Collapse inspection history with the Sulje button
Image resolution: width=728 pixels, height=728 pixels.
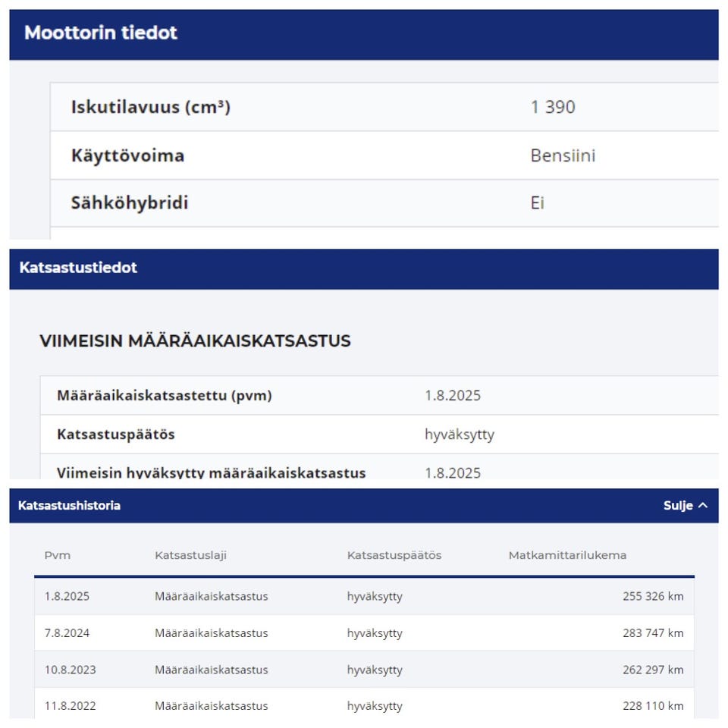click(679, 506)
